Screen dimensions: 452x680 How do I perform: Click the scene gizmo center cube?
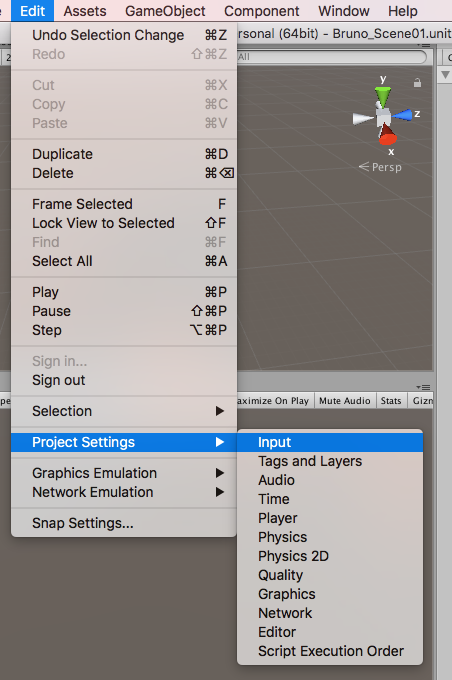[x=383, y=116]
